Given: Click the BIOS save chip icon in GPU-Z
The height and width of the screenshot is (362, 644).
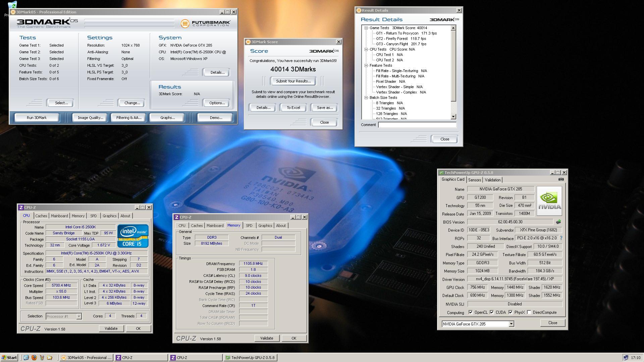Looking at the screenshot, I should (x=558, y=222).
